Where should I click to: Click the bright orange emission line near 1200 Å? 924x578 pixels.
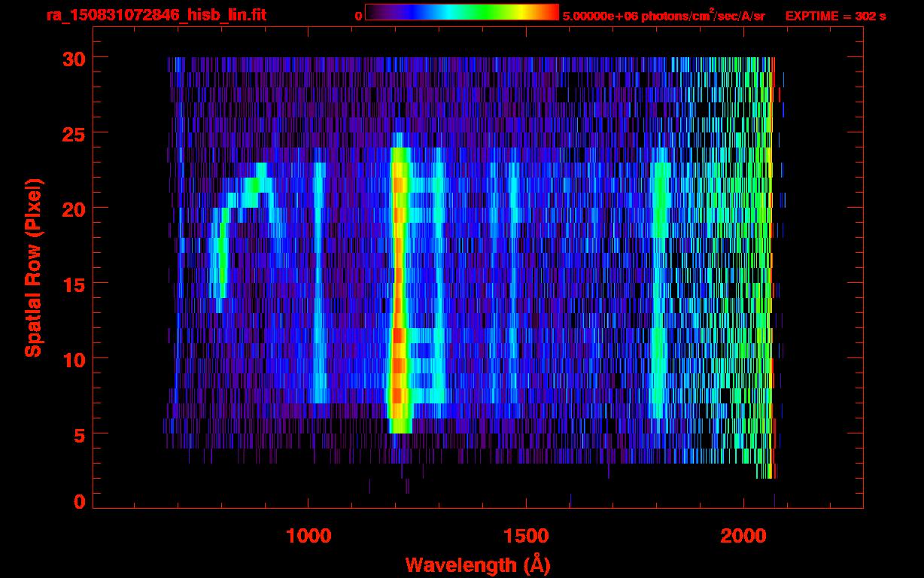(398, 301)
